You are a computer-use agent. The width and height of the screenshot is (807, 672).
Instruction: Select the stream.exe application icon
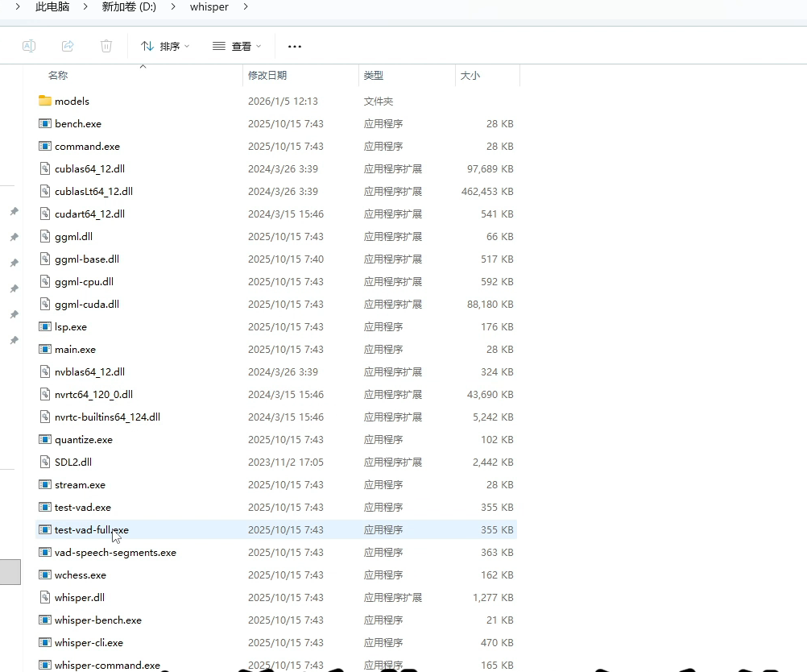[45, 484]
